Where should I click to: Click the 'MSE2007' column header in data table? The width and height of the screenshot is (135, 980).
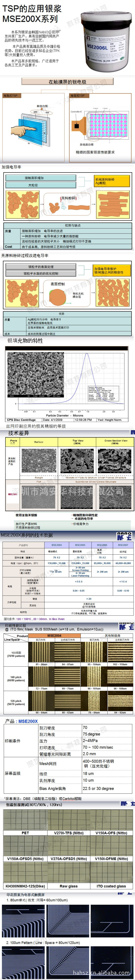point(123,545)
